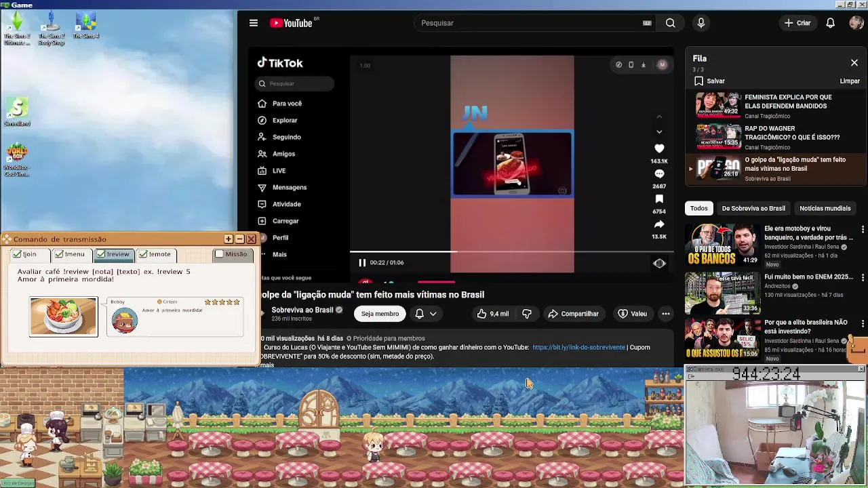The height and width of the screenshot is (488, 868).
Task: Click the Compartilhar share button
Action: point(574,314)
